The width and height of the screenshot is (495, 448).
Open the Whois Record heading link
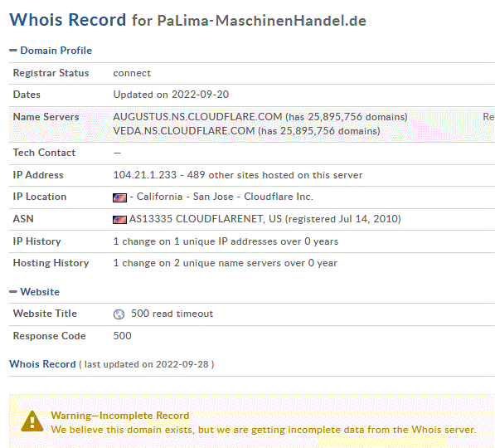(x=42, y=364)
